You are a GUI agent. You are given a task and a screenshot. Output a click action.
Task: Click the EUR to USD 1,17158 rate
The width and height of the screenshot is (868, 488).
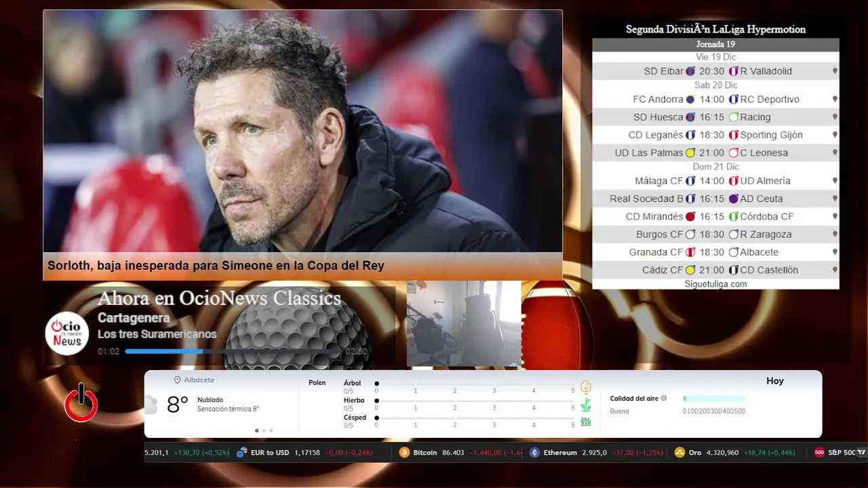tap(307, 453)
